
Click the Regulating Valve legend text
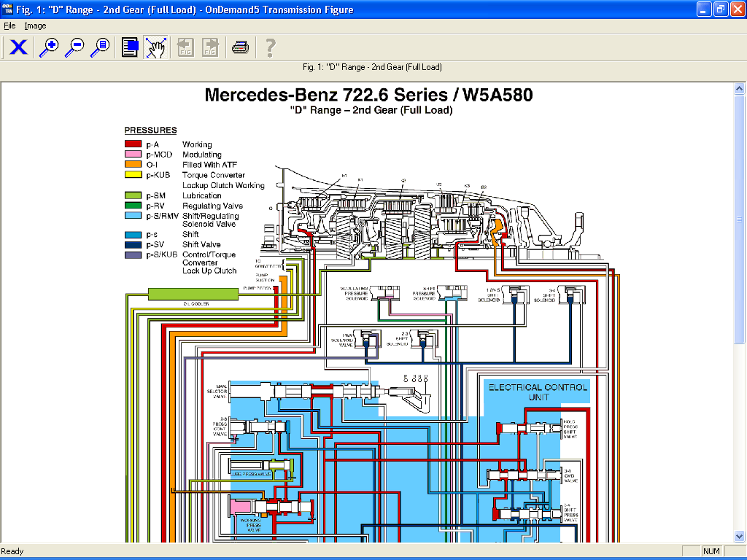212,206
